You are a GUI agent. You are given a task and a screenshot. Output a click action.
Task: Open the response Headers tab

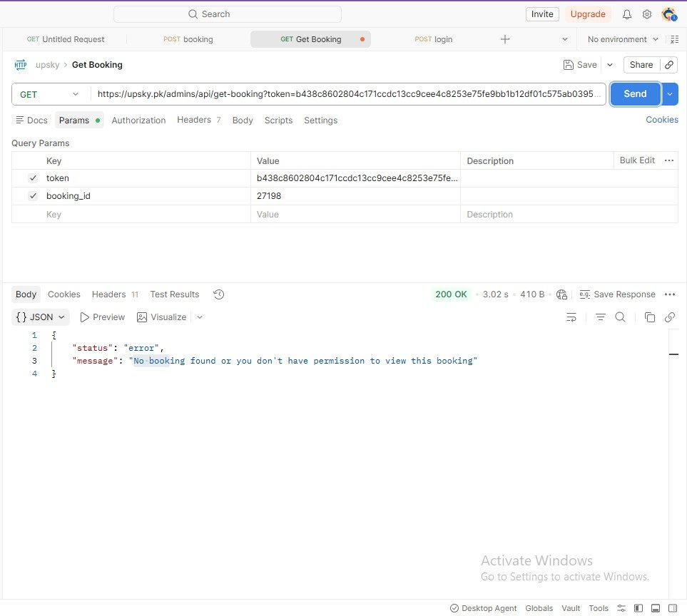tap(115, 294)
